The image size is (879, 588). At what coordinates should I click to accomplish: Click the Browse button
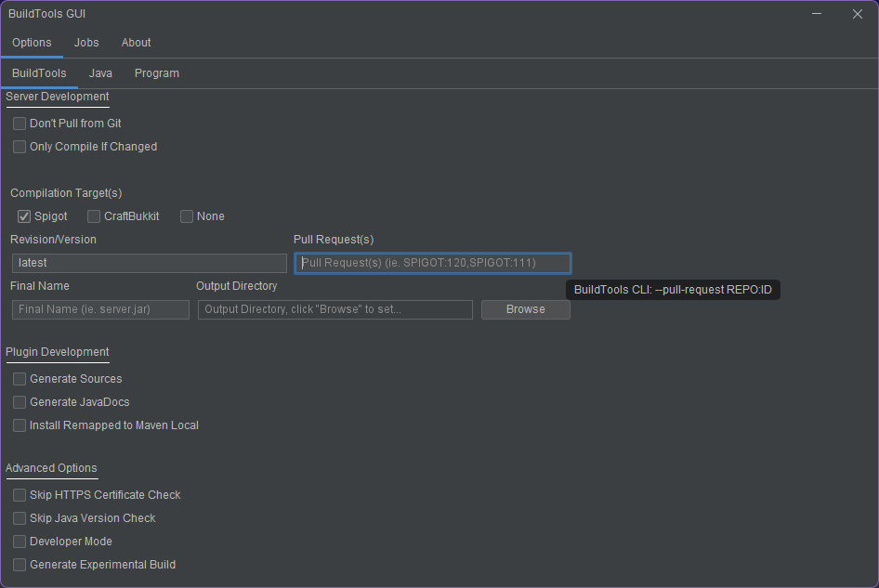[x=525, y=309]
